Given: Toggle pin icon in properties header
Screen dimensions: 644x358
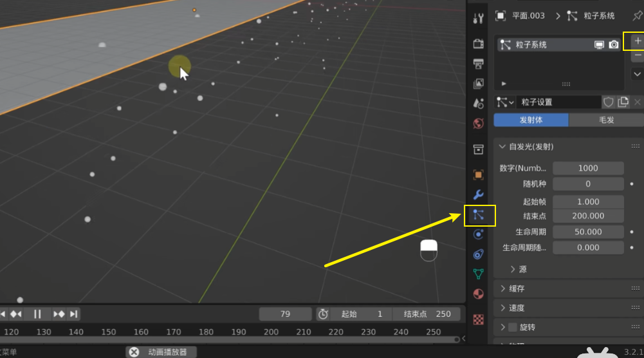Looking at the screenshot, I should tap(637, 16).
